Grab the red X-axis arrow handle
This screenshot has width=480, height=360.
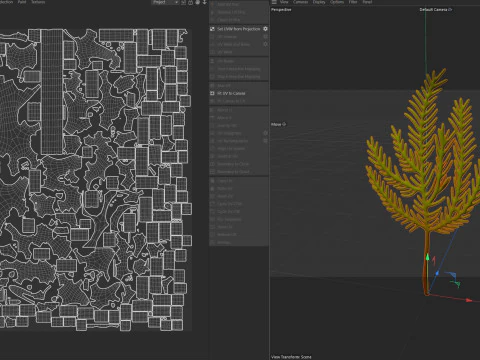[x=469, y=300]
